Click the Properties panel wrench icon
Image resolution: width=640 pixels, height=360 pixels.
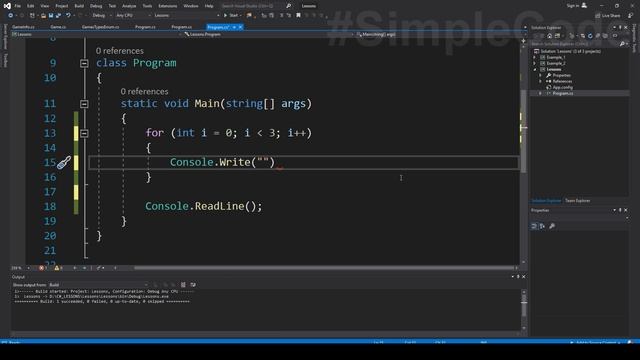coord(552,226)
